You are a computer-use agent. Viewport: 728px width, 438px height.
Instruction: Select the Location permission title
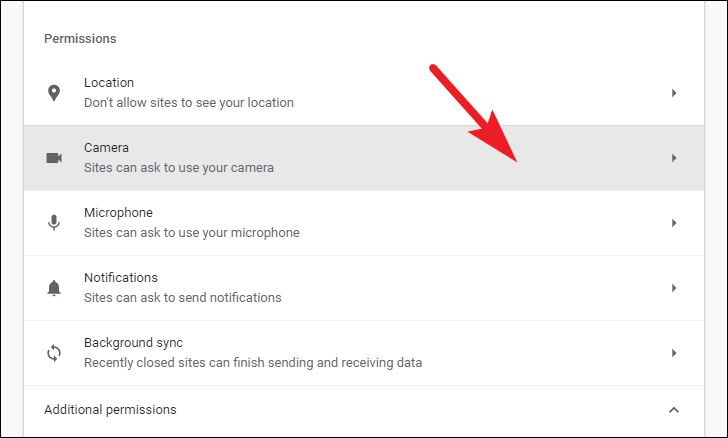click(x=109, y=83)
